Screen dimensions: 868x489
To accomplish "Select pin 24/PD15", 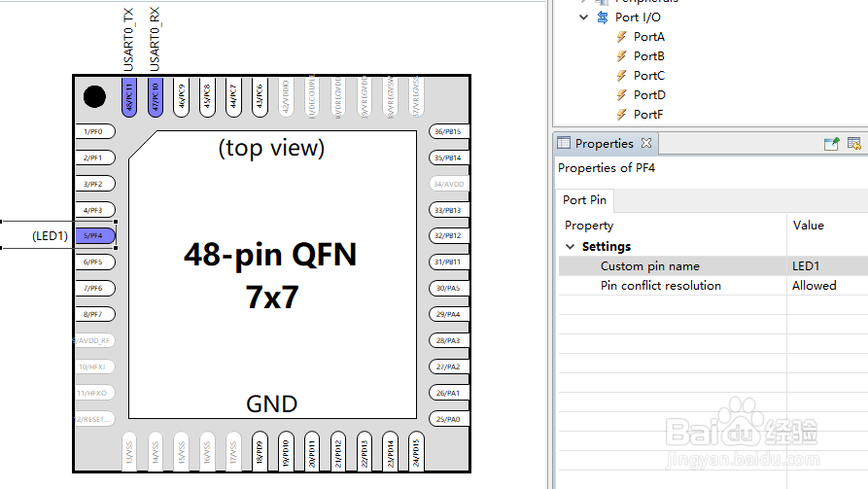I will coord(416,451).
